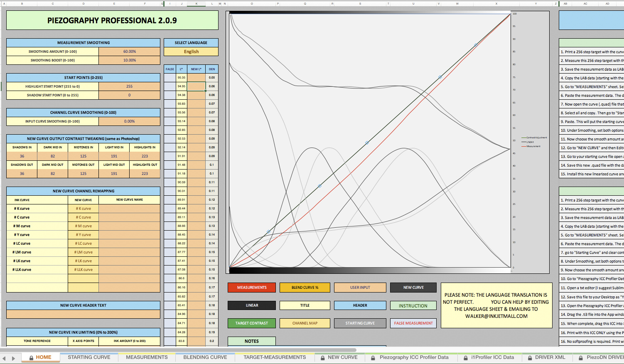Click the red MEASUREMENTS legend box
624x364 pixels.
[x=252, y=288]
